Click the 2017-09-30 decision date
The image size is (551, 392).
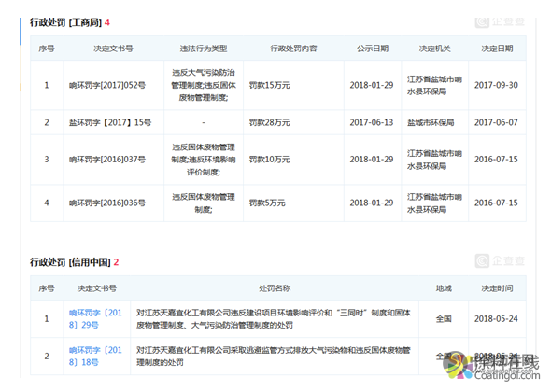[496, 85]
